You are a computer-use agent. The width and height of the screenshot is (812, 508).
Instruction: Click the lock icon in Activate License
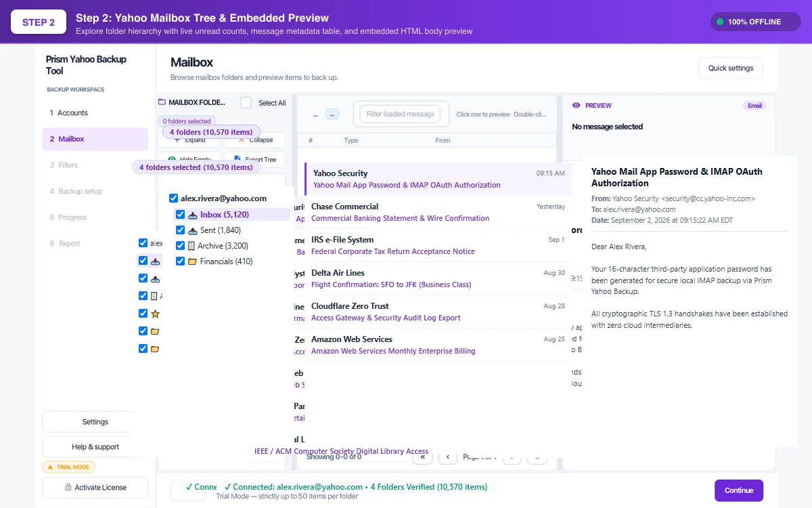(x=68, y=487)
